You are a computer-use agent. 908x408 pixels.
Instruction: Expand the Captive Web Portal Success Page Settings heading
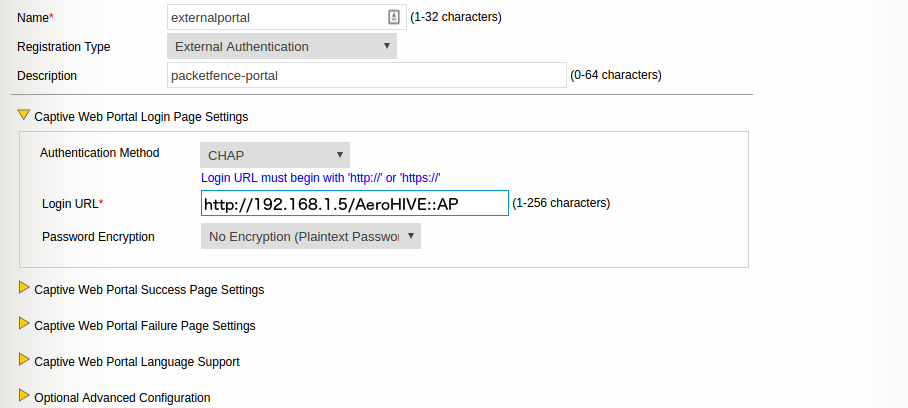(x=149, y=290)
